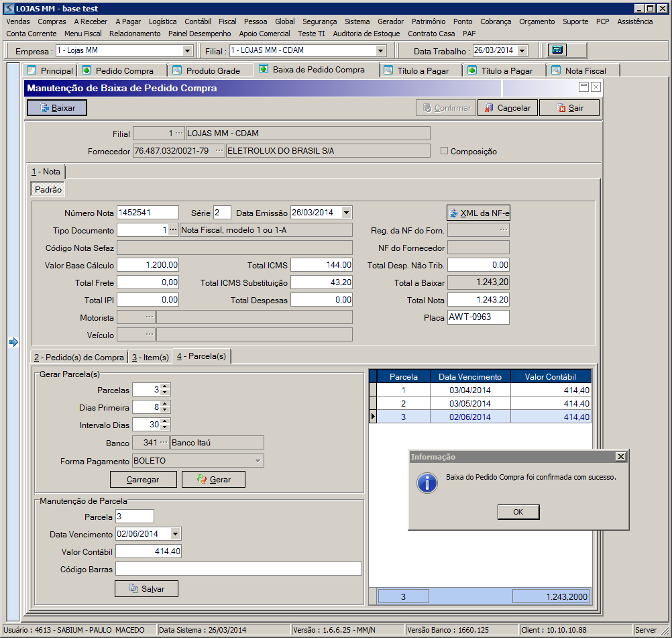
Task: Open the Contábil menu
Action: click(197, 21)
